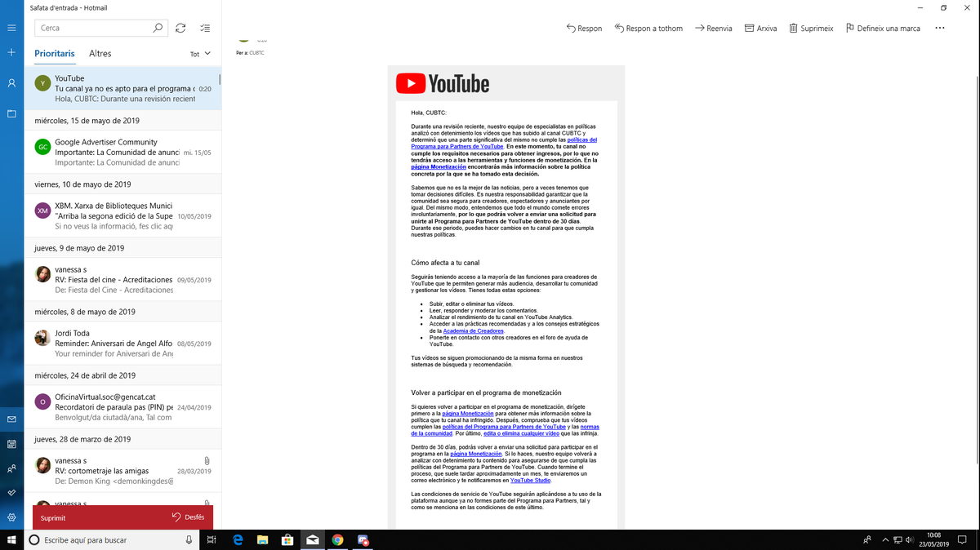Open Academia de Creadores link

(473, 331)
